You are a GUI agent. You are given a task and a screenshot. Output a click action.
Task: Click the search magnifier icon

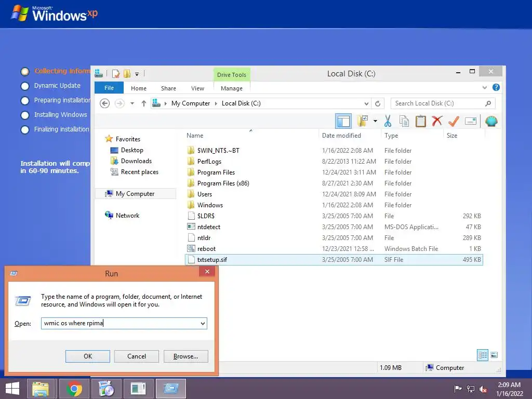coord(488,103)
